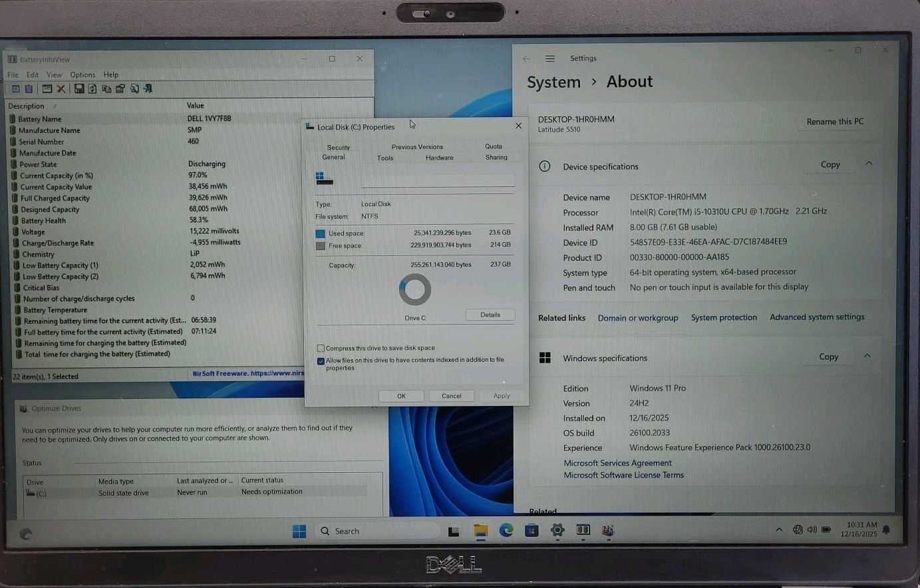Image resolution: width=920 pixels, height=588 pixels.
Task: Collapse the Windows specifications section
Action: point(867,356)
